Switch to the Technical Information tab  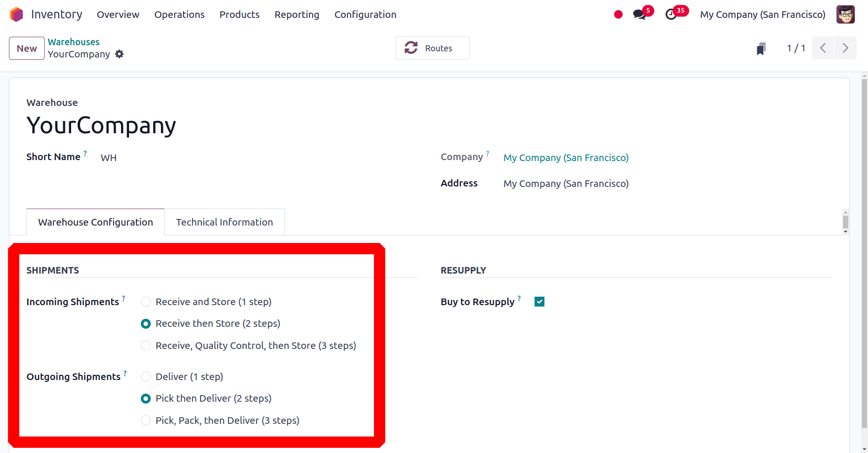tap(224, 222)
